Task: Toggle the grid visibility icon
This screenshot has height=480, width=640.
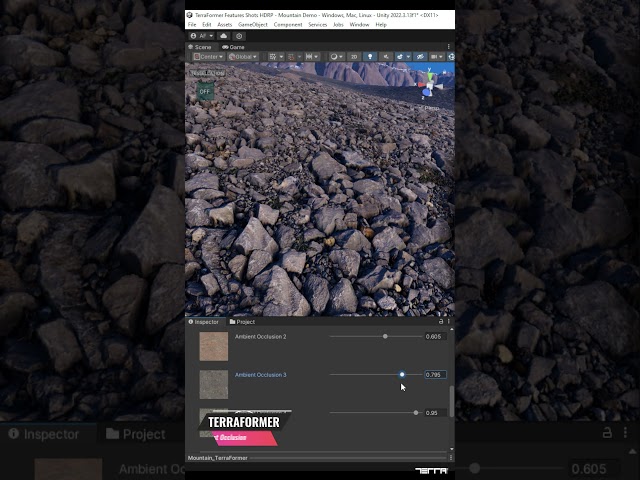Action: click(x=273, y=57)
